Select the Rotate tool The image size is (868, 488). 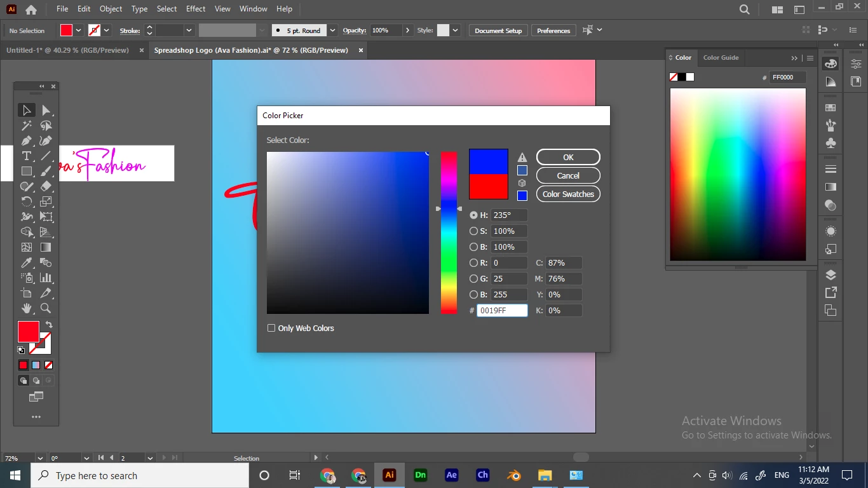point(27,201)
